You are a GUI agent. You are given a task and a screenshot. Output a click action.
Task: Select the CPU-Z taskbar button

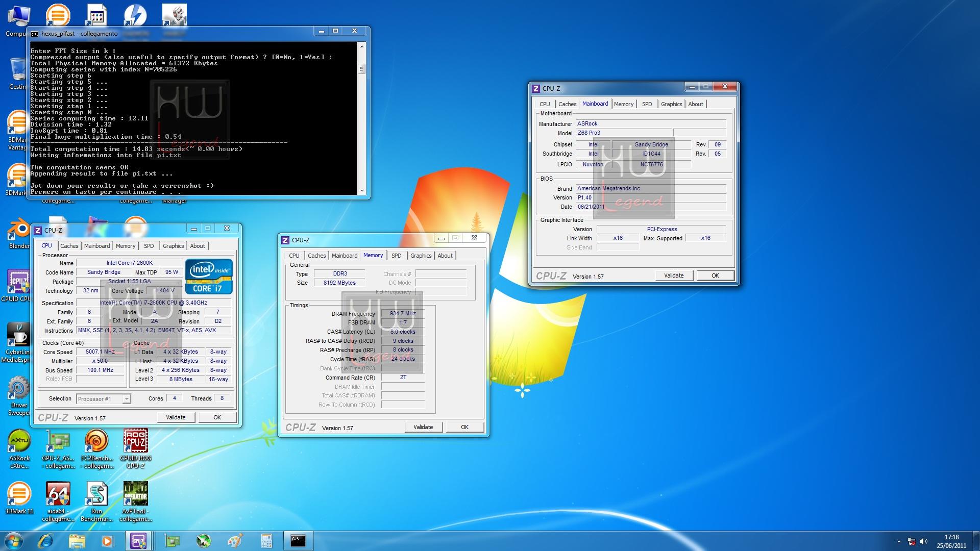tap(139, 541)
